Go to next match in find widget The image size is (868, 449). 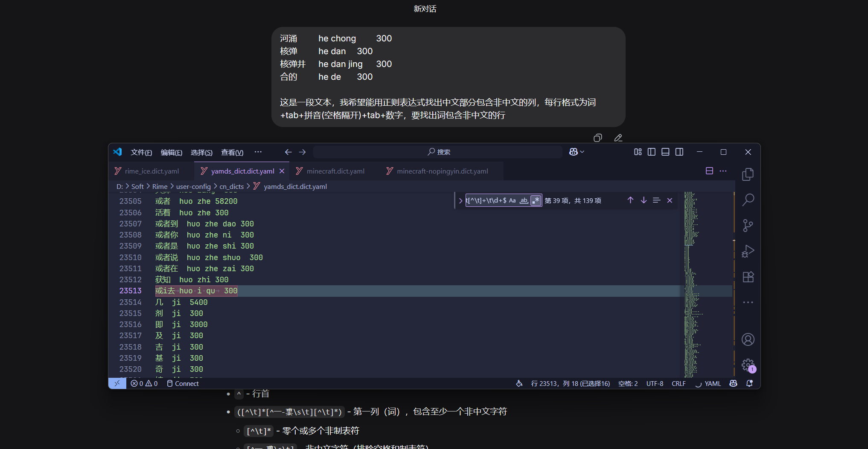(x=644, y=200)
